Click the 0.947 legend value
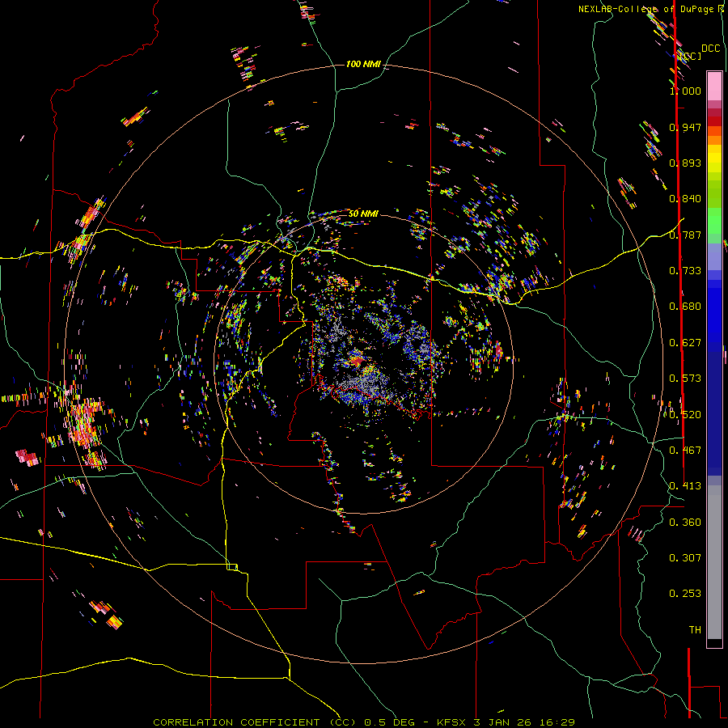Image resolution: width=728 pixels, height=728 pixels. pyautogui.click(x=685, y=127)
